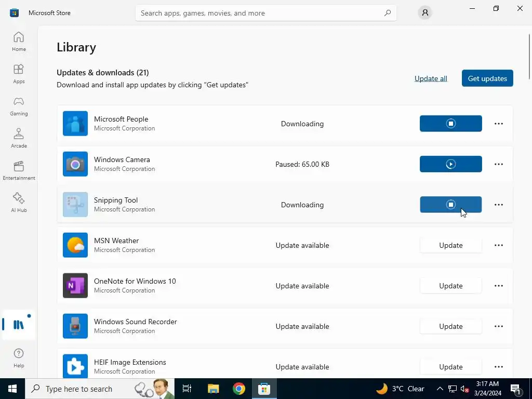Open more options for Microsoft People
Screen dimensions: 532x399
[498, 124]
